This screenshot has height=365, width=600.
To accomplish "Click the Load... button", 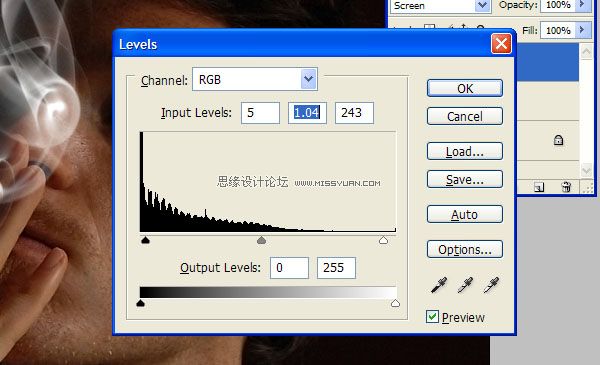I will (465, 152).
